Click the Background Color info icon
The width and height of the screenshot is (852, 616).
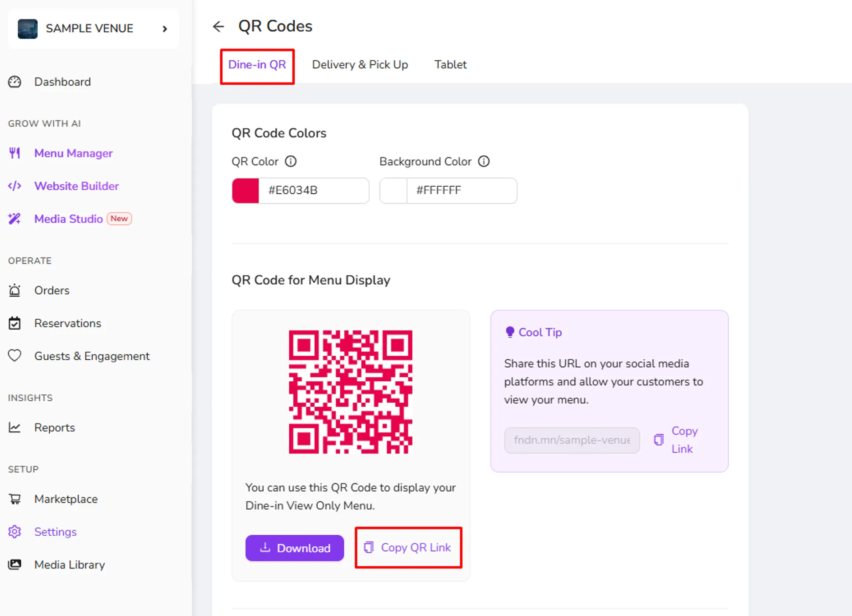(x=484, y=161)
